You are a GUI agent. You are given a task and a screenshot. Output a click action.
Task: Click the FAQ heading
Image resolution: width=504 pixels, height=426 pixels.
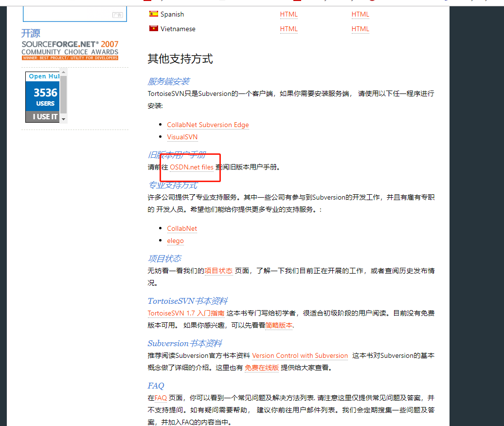[156, 386]
